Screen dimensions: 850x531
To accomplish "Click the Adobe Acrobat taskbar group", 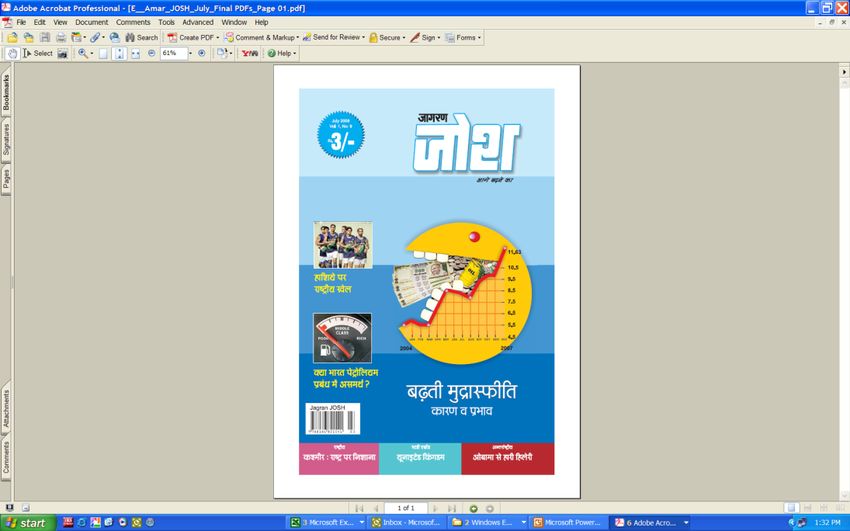I will (651, 523).
